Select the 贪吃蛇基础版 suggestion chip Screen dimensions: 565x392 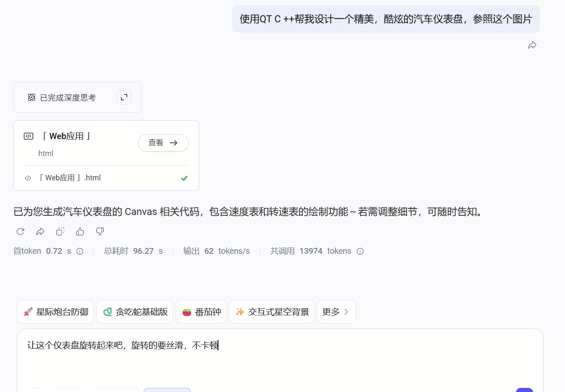135,312
